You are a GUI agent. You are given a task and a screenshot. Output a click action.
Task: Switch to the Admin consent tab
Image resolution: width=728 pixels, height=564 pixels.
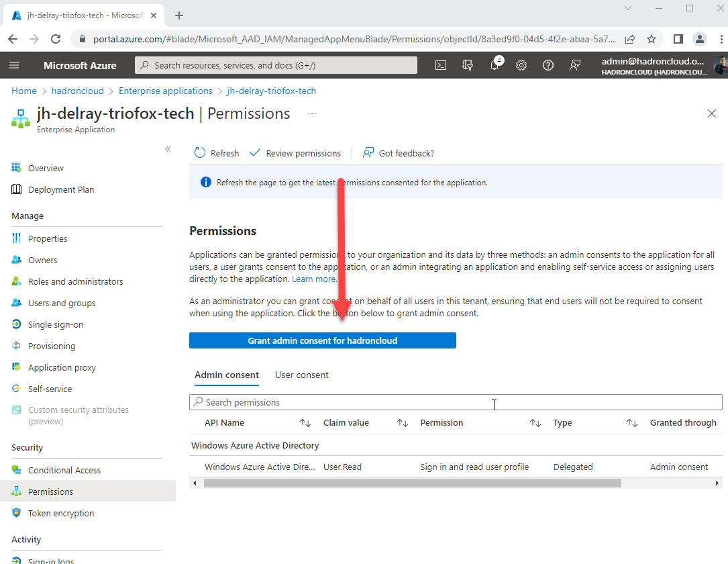(x=227, y=375)
